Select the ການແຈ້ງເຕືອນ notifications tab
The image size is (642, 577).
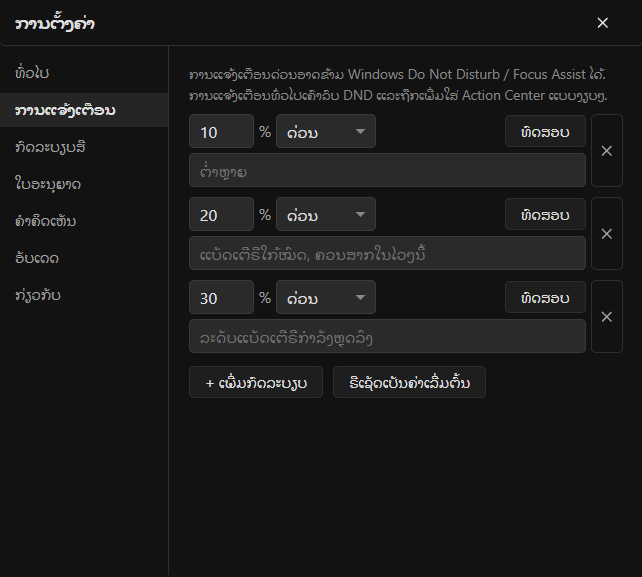pos(84,110)
